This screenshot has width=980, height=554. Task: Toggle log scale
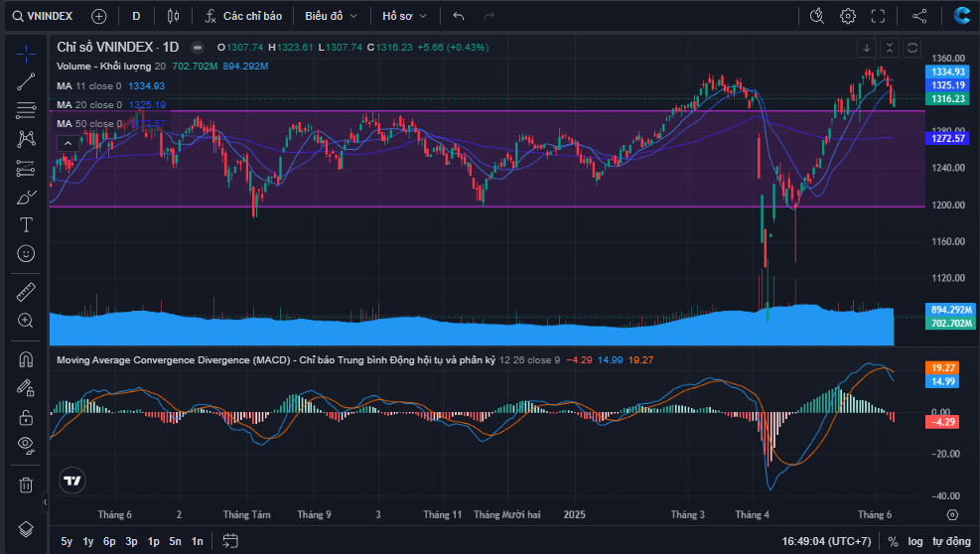[x=915, y=541]
